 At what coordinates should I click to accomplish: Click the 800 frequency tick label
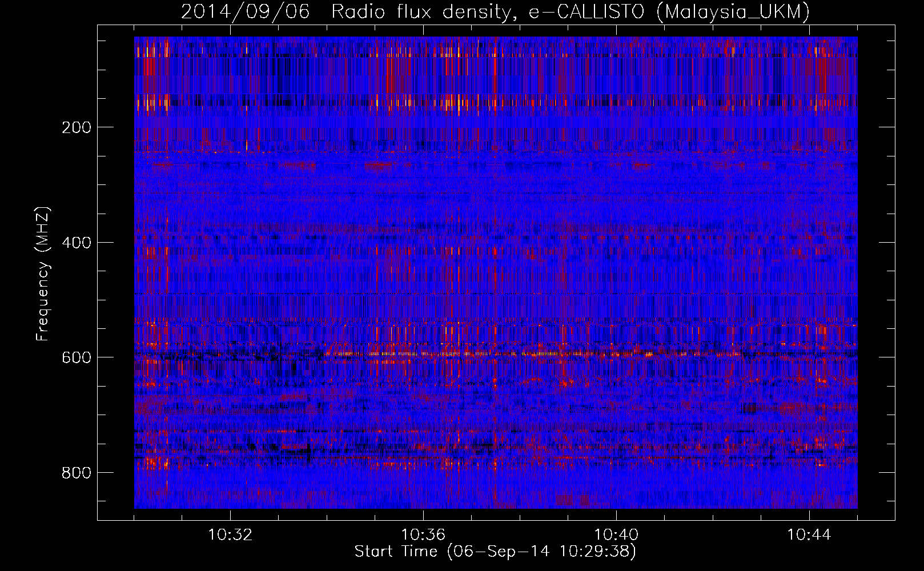(x=76, y=473)
